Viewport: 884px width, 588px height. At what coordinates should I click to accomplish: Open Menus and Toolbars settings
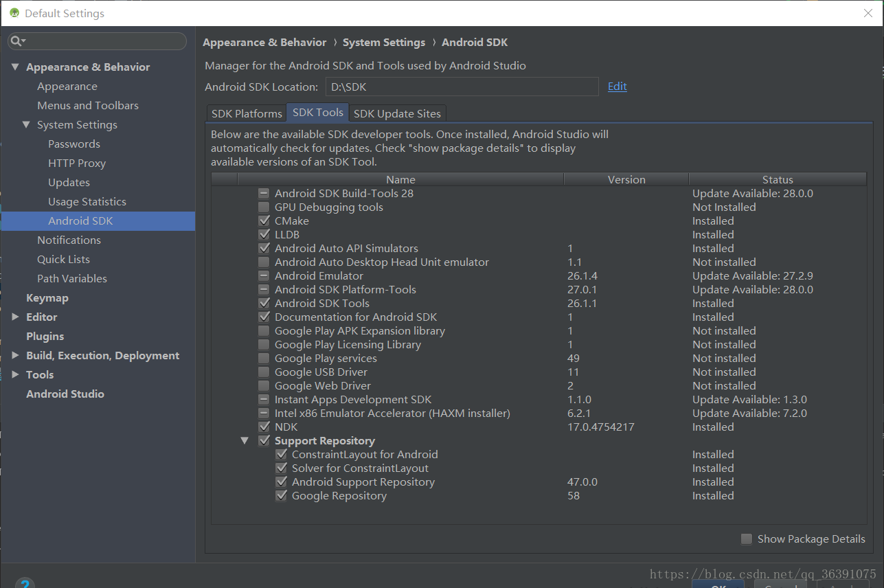[88, 105]
